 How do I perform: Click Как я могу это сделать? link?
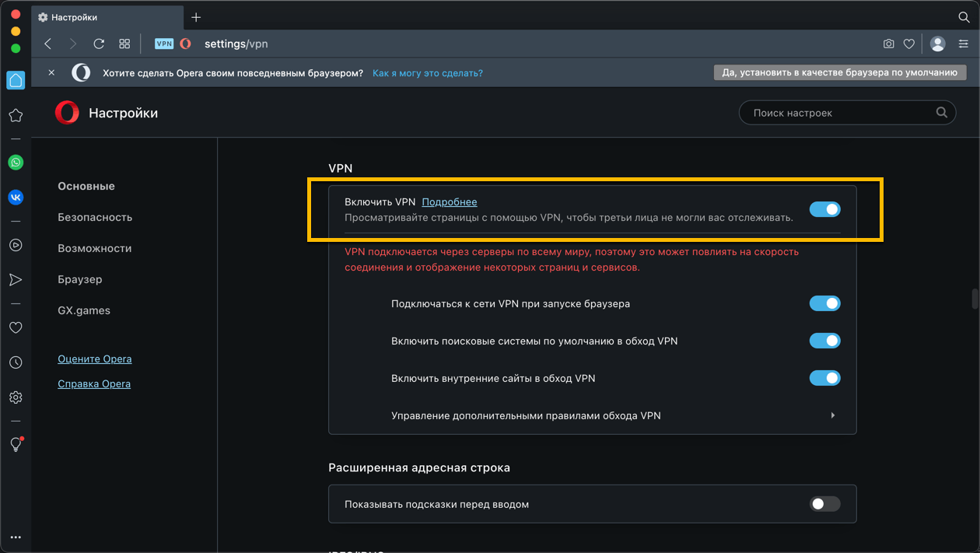click(428, 73)
